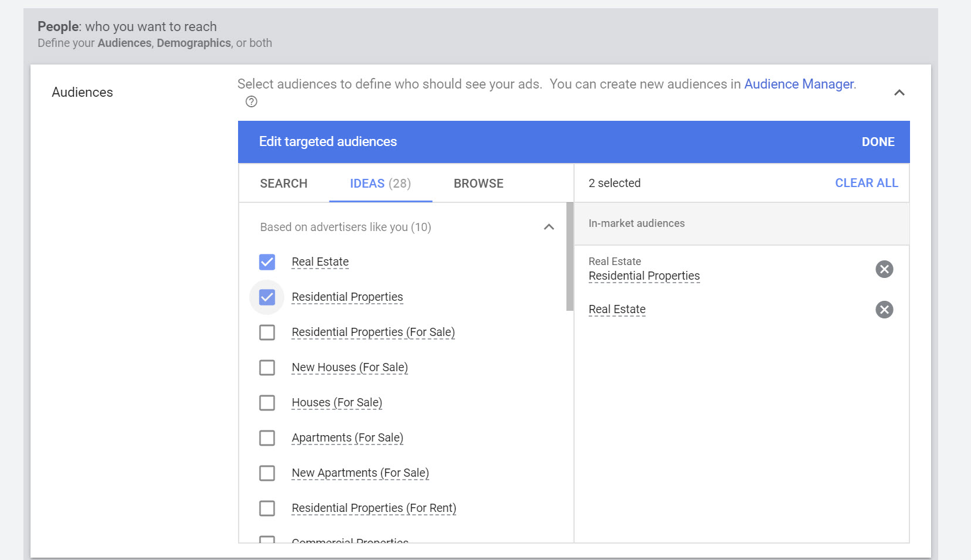Uncheck the Real Estate checkbox

267,262
